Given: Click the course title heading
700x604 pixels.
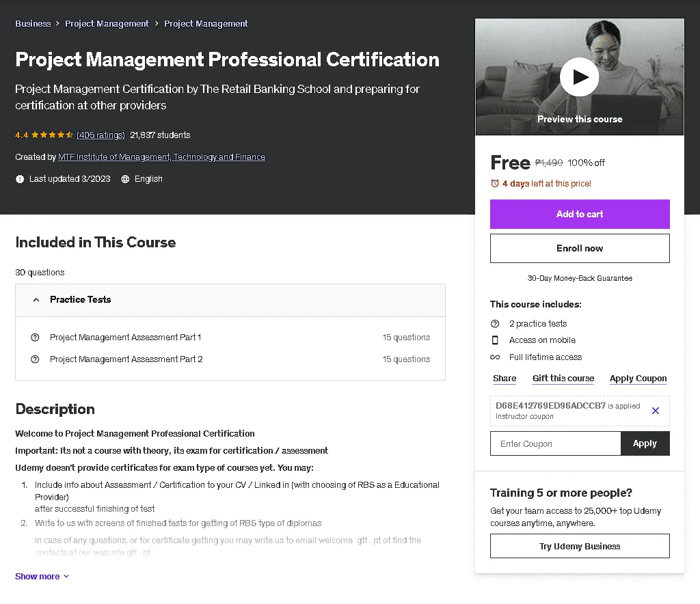Looking at the screenshot, I should [227, 59].
